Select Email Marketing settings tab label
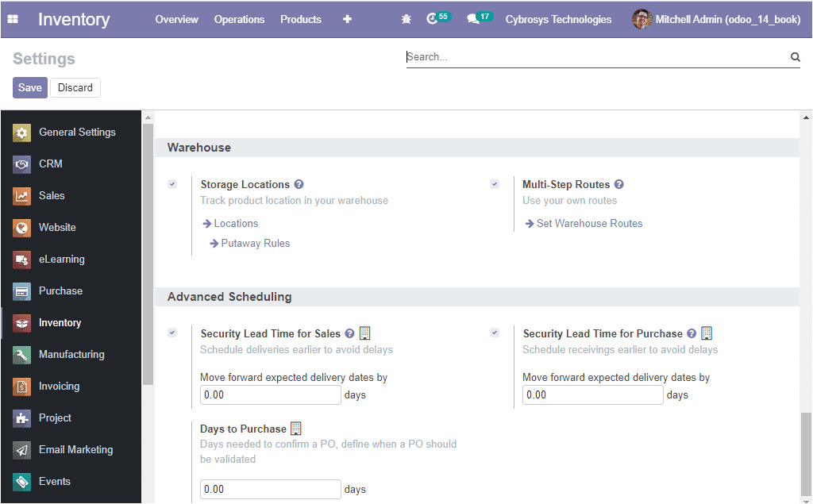This screenshot has width=813, height=504. click(75, 450)
